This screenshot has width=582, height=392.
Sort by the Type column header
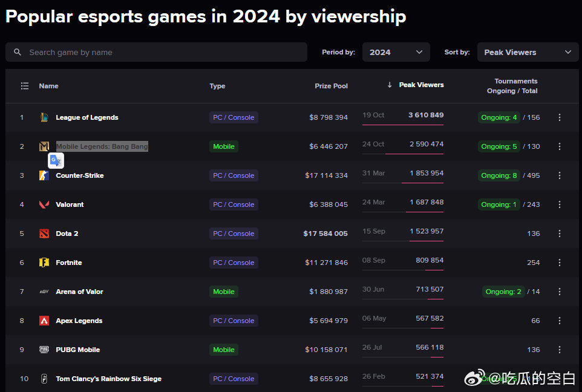click(217, 86)
